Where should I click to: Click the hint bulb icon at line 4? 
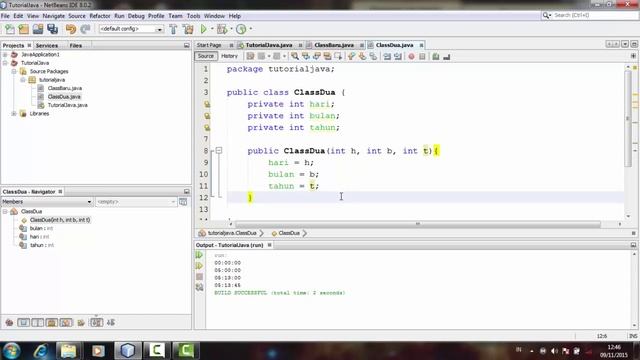[x=207, y=104]
